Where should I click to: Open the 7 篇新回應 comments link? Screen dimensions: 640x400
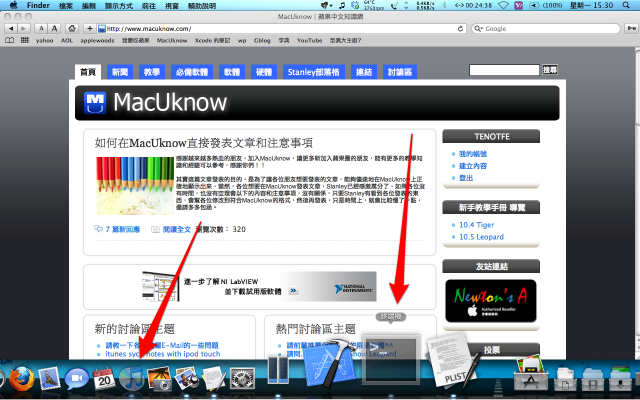tap(122, 229)
